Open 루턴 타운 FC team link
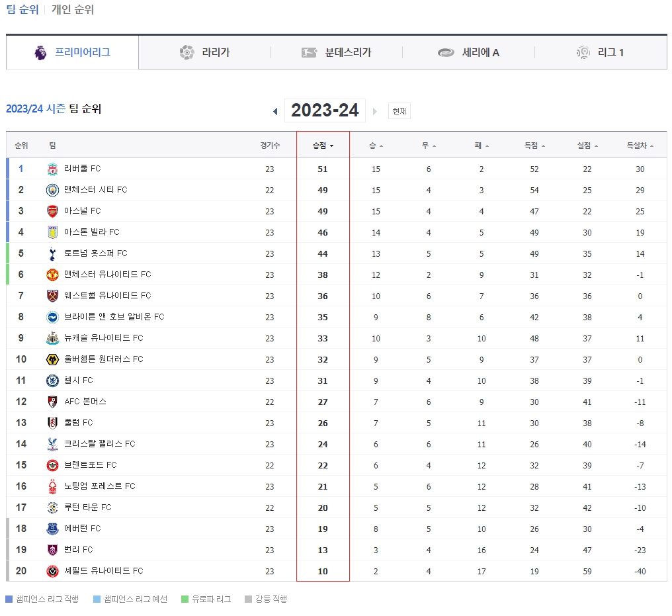This screenshot has height=616, width=672. point(87,507)
